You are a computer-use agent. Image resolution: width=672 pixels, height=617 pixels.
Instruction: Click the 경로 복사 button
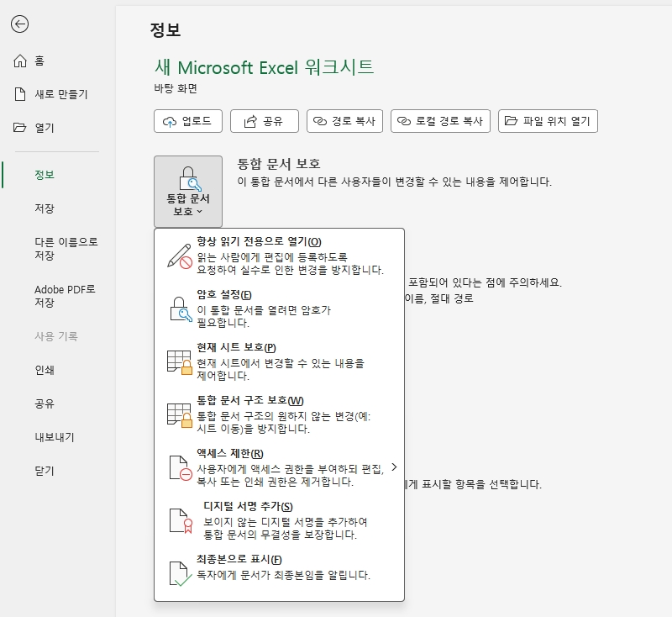point(344,121)
